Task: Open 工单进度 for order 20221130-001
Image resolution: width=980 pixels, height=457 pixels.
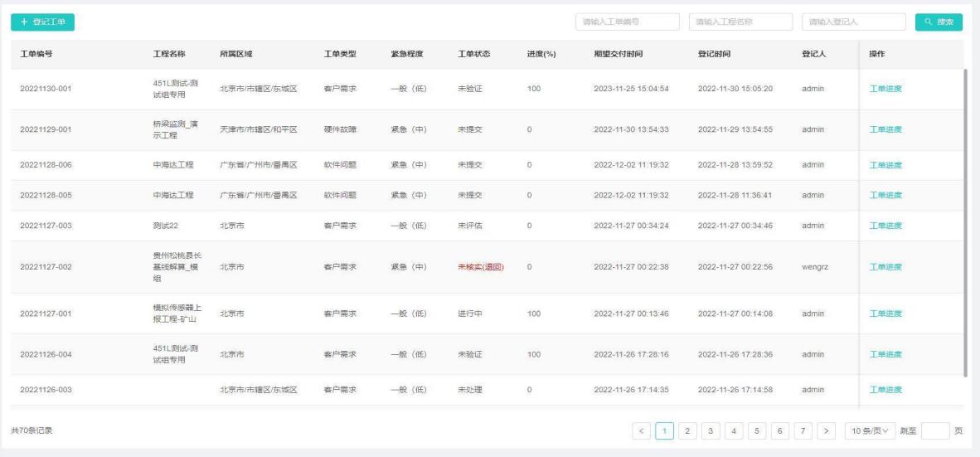Action: (885, 89)
